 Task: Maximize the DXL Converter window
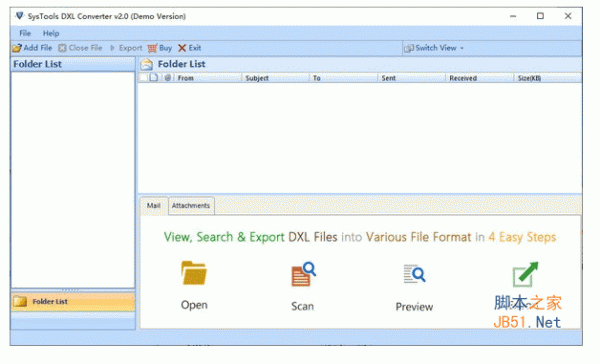(540, 16)
